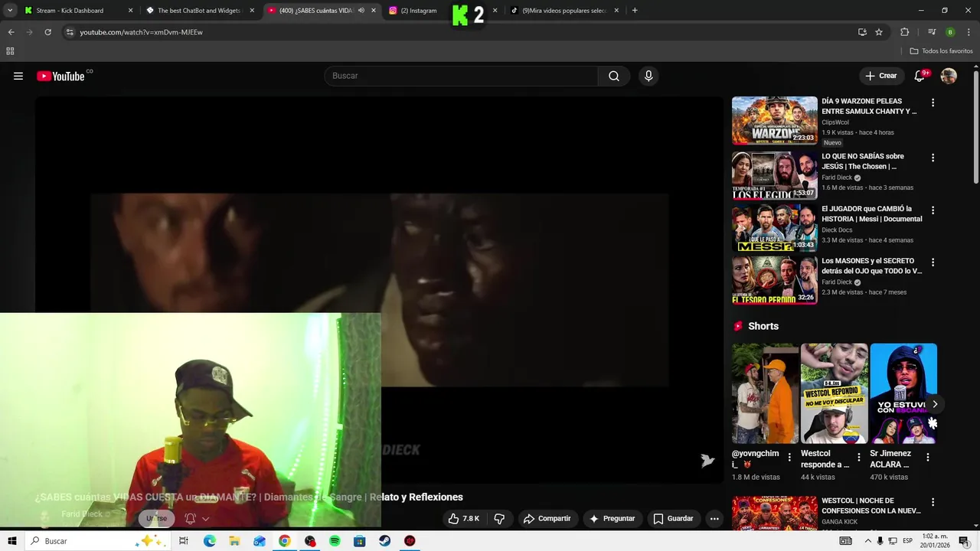Reload the YouTube page

click(x=47, y=32)
